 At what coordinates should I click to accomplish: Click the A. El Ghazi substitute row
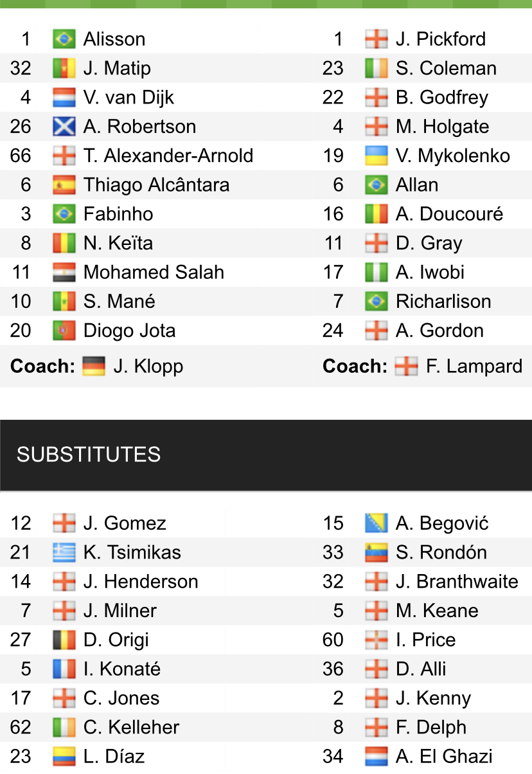[444, 757]
